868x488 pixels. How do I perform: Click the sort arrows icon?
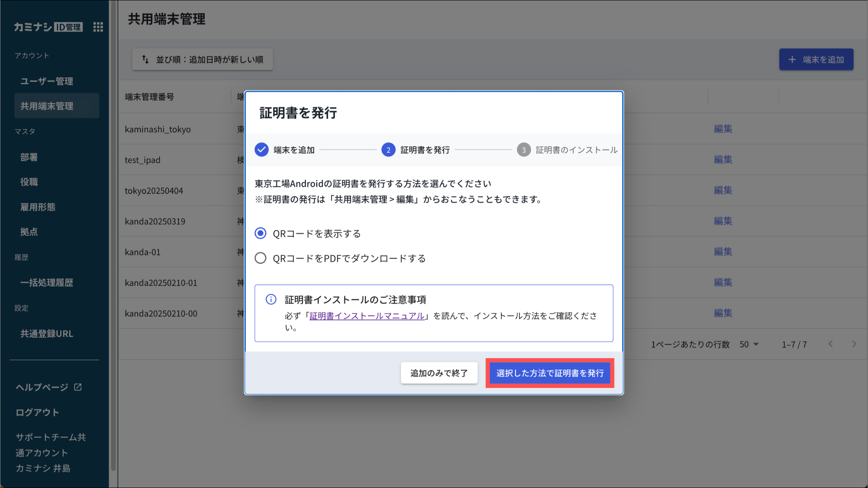click(145, 59)
